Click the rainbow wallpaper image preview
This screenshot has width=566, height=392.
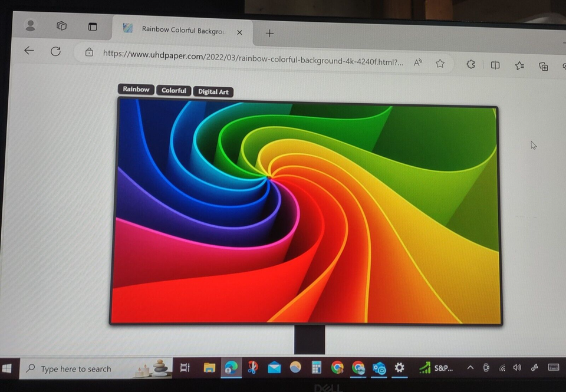[x=307, y=212]
